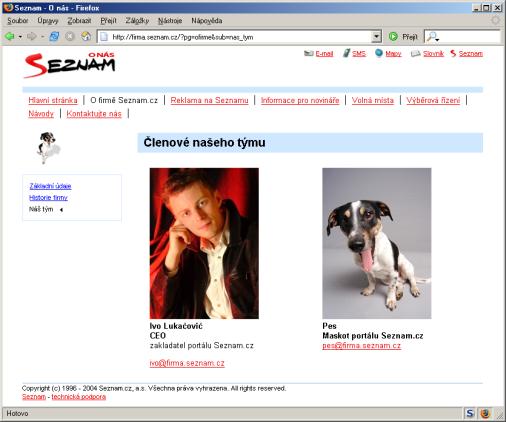506x422 pixels.
Task: Click the ivo@firma.seznam.cz email link
Action: pyautogui.click(x=187, y=363)
